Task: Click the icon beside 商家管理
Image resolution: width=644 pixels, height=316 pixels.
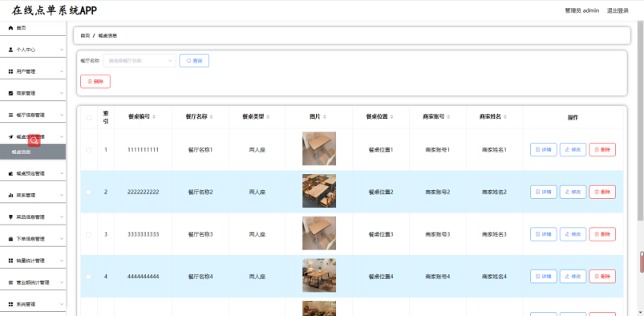Action: (x=10, y=93)
